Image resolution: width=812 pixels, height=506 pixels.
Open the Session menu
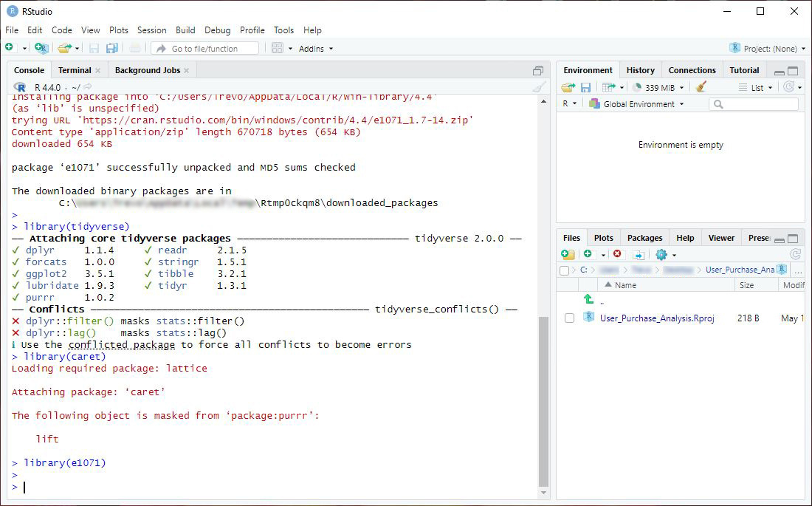pyautogui.click(x=152, y=30)
